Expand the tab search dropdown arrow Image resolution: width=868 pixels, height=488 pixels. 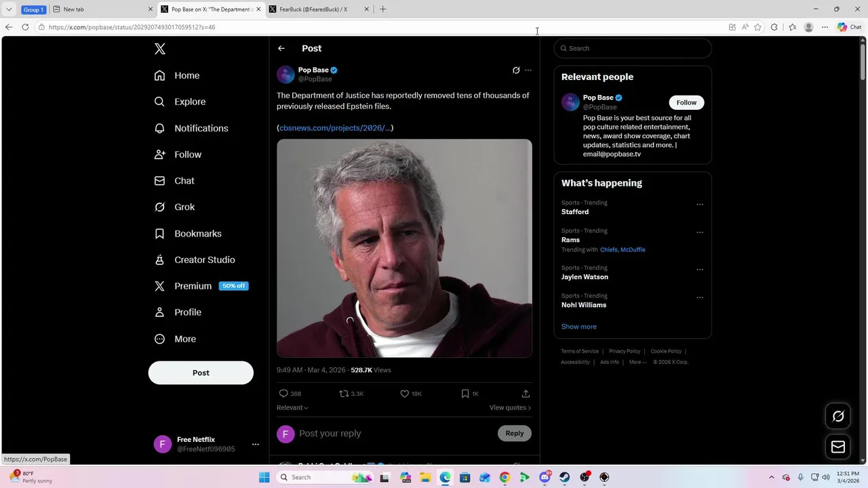(x=9, y=9)
